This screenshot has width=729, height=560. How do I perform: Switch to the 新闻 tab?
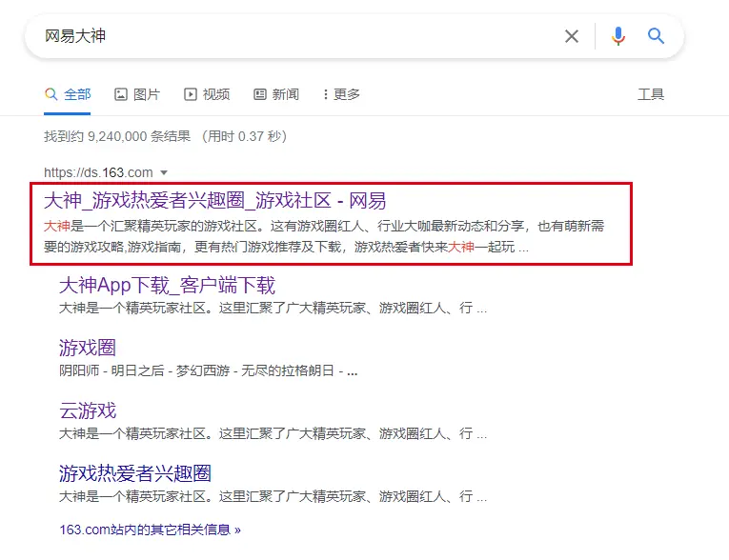tap(276, 94)
